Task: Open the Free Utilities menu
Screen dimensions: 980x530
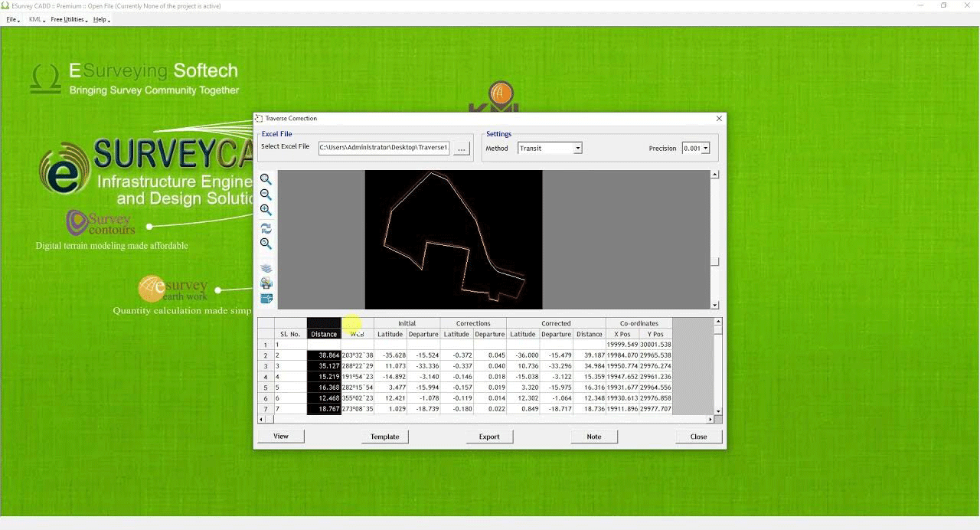Action: [69, 19]
